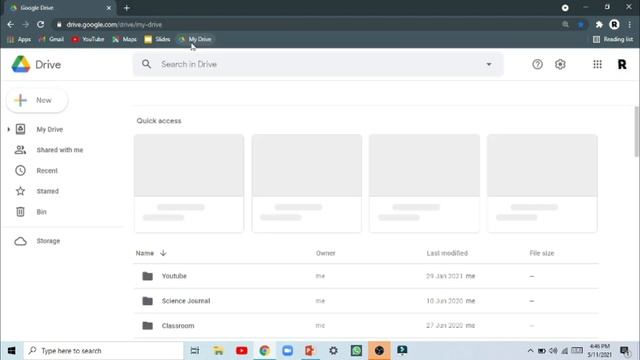Sort by the Name column header
Image resolution: width=640 pixels, height=360 pixels.
[x=144, y=253]
